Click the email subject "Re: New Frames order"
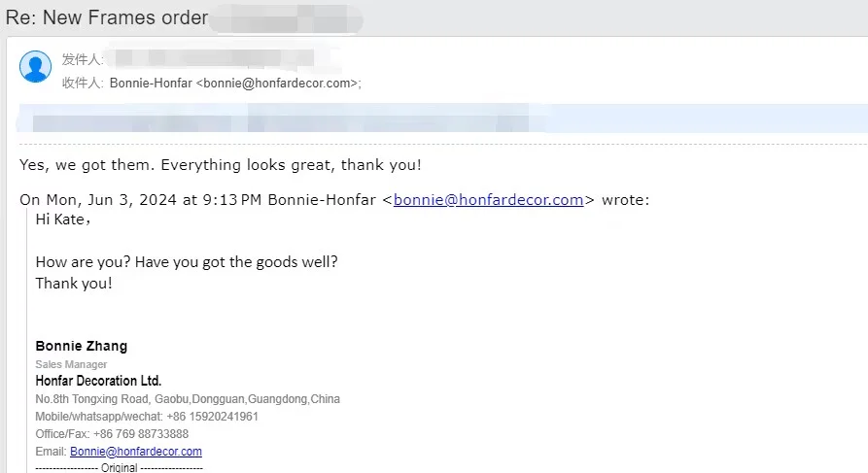The width and height of the screenshot is (868, 473). pyautogui.click(x=107, y=17)
